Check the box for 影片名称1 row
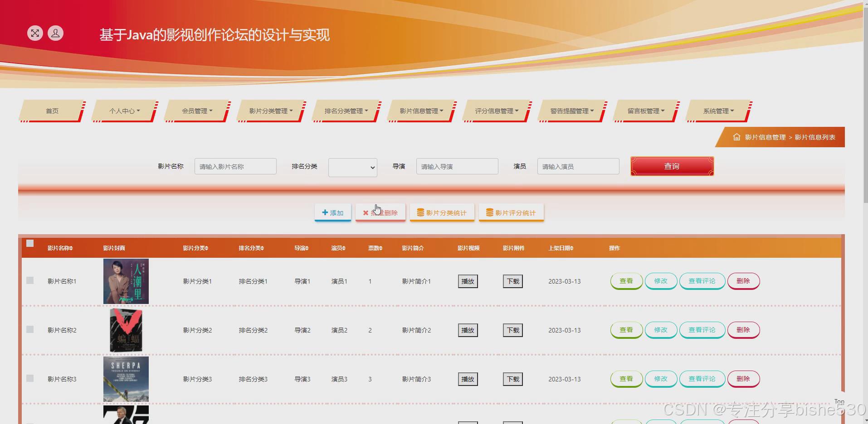This screenshot has width=868, height=424. [x=30, y=280]
